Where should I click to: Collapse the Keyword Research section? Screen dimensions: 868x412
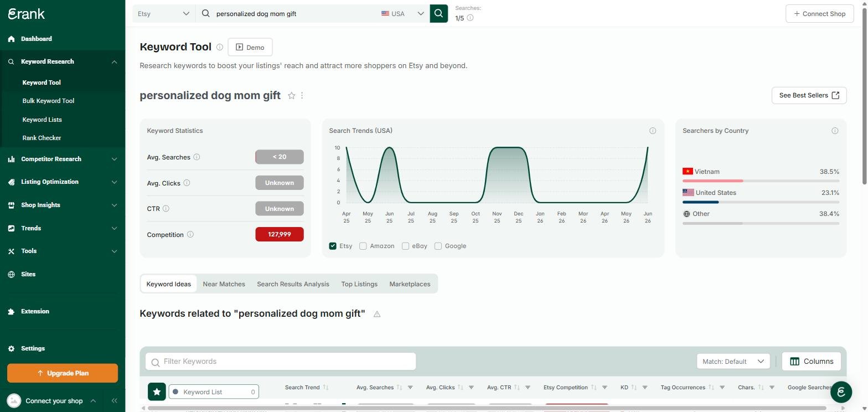[114, 61]
